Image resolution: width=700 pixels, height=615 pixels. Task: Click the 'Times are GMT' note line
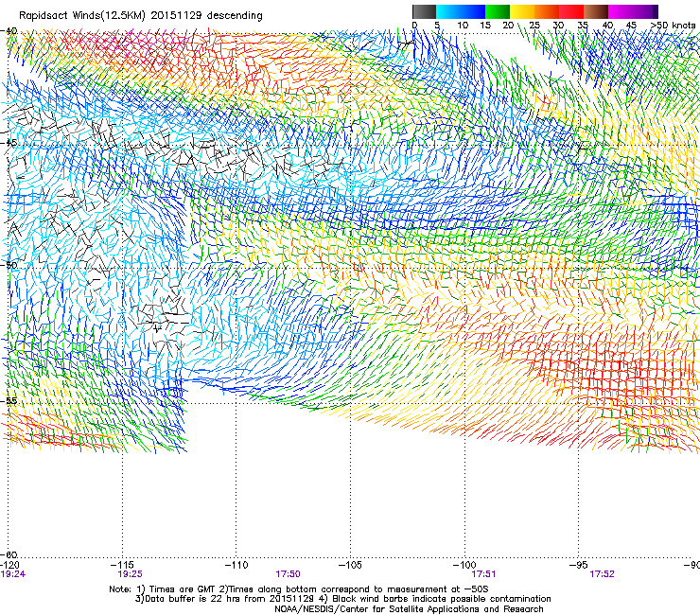299,589
